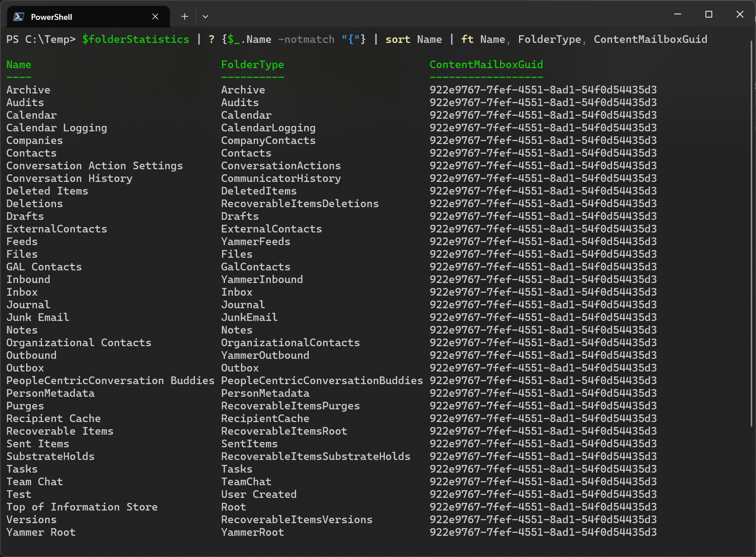Click the GUID in the Yammer Root row
The width and height of the screenshot is (756, 557).
(543, 532)
